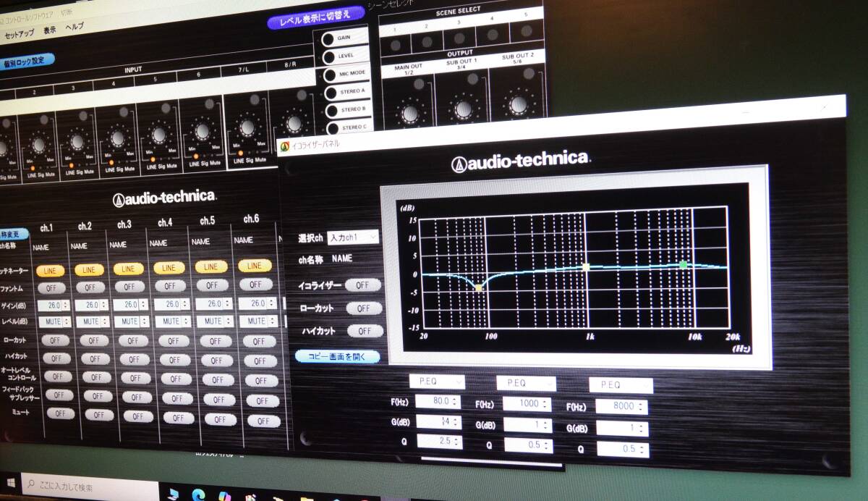
Task: Toggle the ch.1 mute (ミュート) switch
Action: [x=59, y=413]
